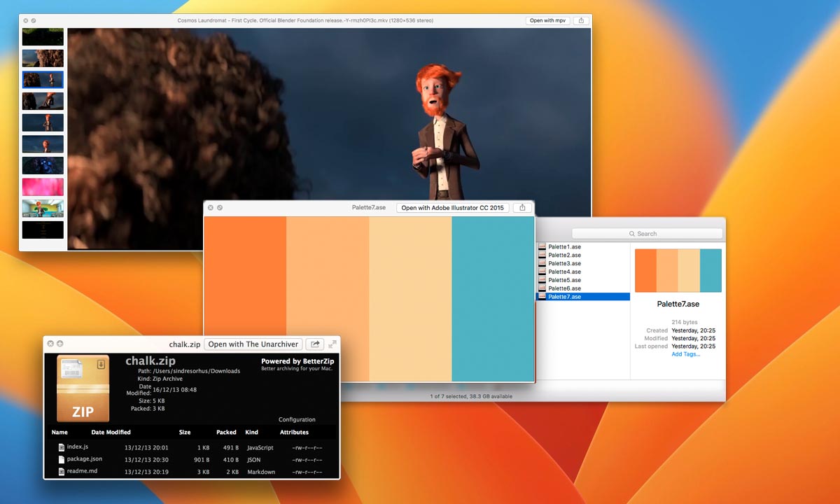Click the Markdown kind cell for readme.md
840x504 pixels.
pyautogui.click(x=261, y=472)
